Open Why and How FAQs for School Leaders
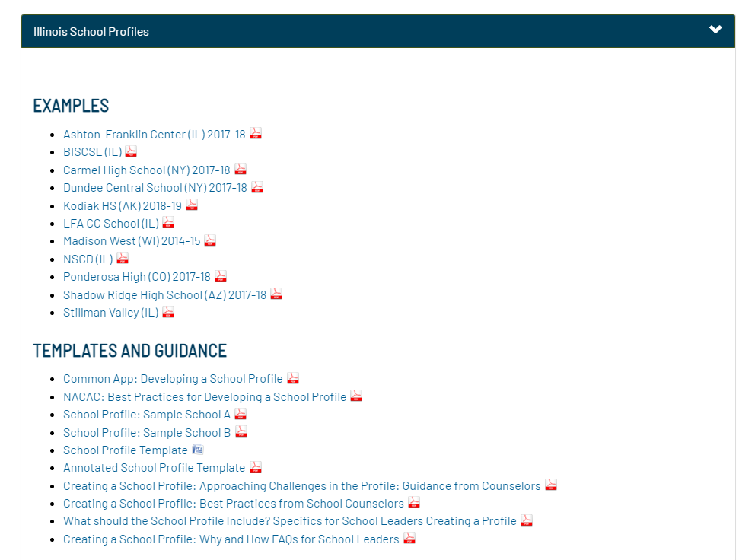This screenshot has height=560, width=755. click(x=231, y=539)
